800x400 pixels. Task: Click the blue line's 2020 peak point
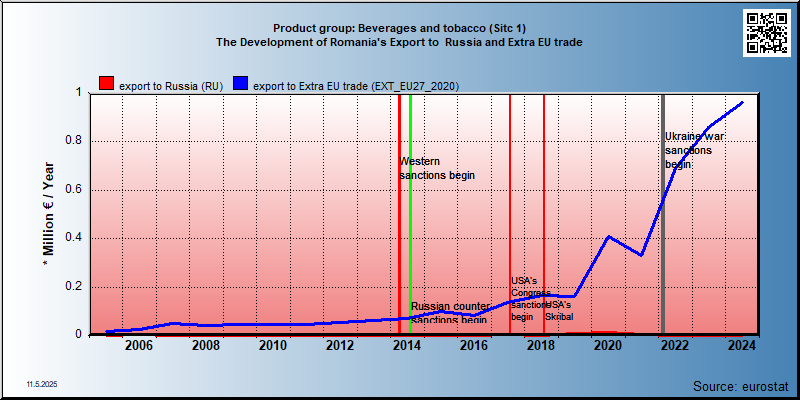[x=608, y=237]
